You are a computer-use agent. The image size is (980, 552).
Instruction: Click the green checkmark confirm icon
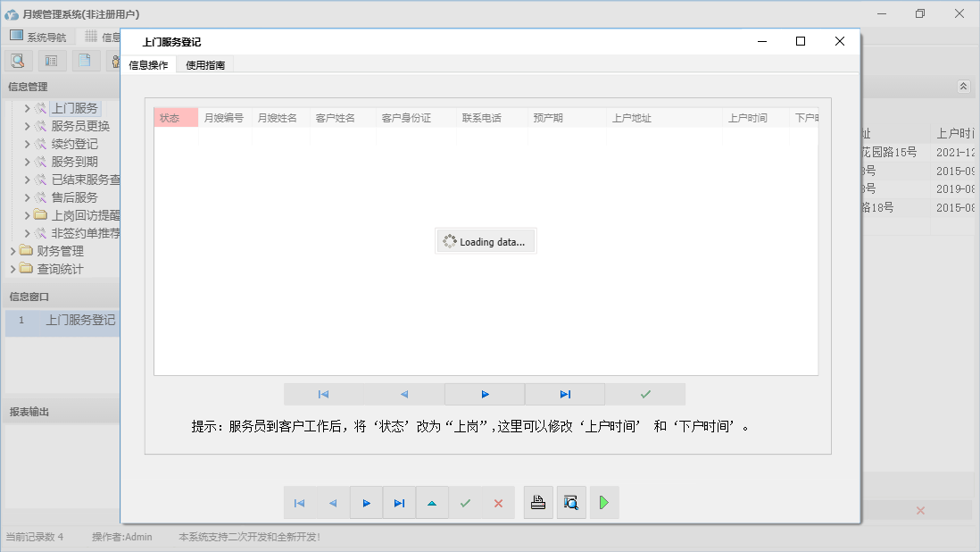tap(465, 502)
